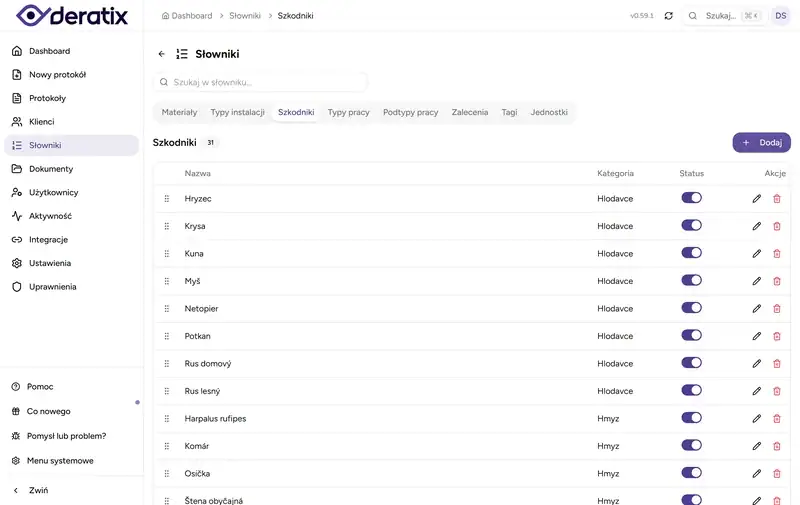This screenshot has height=505, width=800.
Task: Click the Szukaj w słowniku search field
Action: pos(260,82)
